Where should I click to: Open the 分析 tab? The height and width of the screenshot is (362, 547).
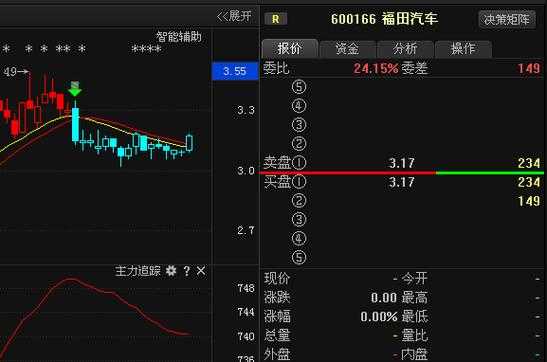pyautogui.click(x=405, y=49)
